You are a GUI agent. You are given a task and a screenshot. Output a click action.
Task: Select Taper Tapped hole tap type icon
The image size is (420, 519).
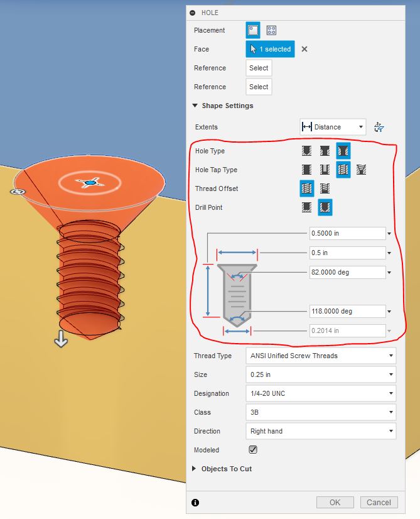[x=362, y=170]
